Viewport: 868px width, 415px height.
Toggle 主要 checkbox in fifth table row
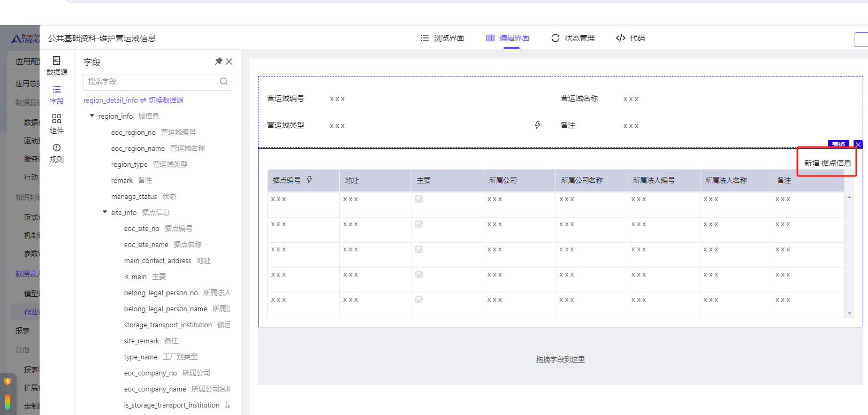pyautogui.click(x=419, y=299)
